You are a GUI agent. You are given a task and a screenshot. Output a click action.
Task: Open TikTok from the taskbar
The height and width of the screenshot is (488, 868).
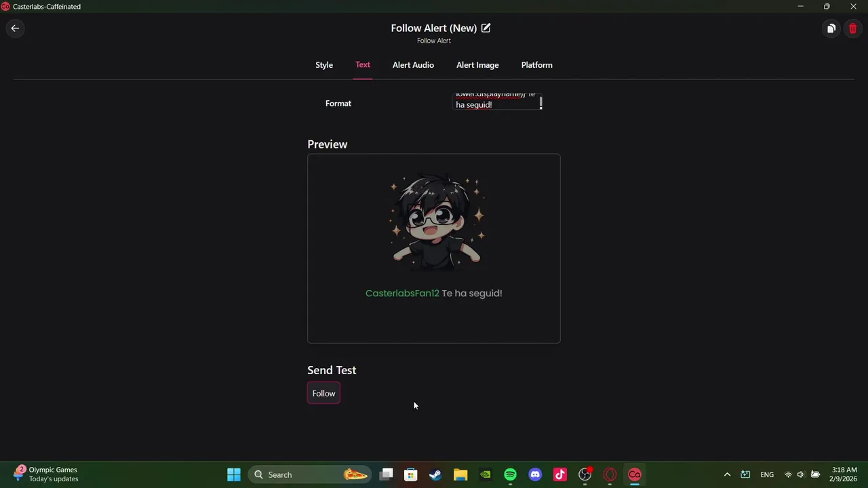pos(560,474)
